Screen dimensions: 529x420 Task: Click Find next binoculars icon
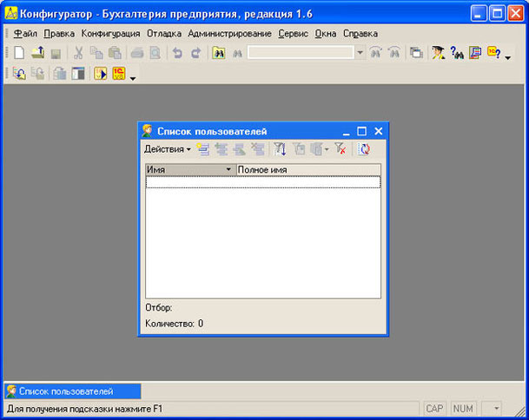pos(375,53)
